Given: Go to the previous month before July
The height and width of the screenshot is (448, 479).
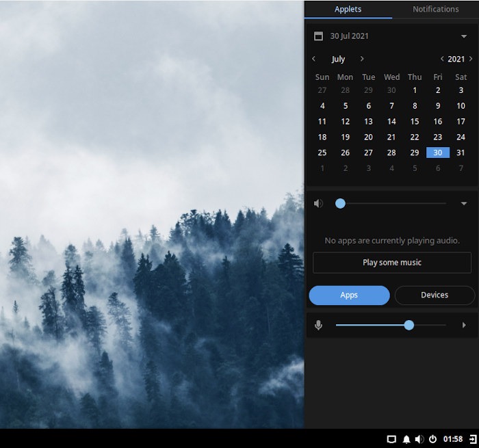Looking at the screenshot, I should point(313,59).
